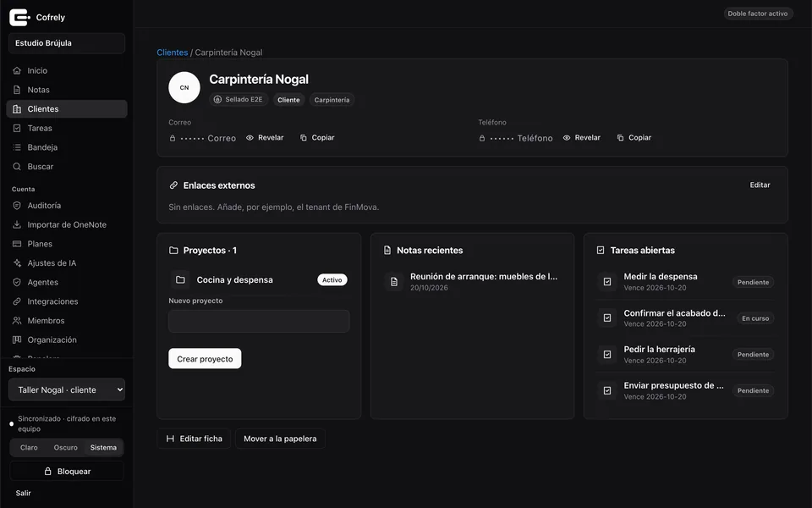Click the Tareas checkbox icon in sidebar
The image size is (812, 508).
[17, 128]
